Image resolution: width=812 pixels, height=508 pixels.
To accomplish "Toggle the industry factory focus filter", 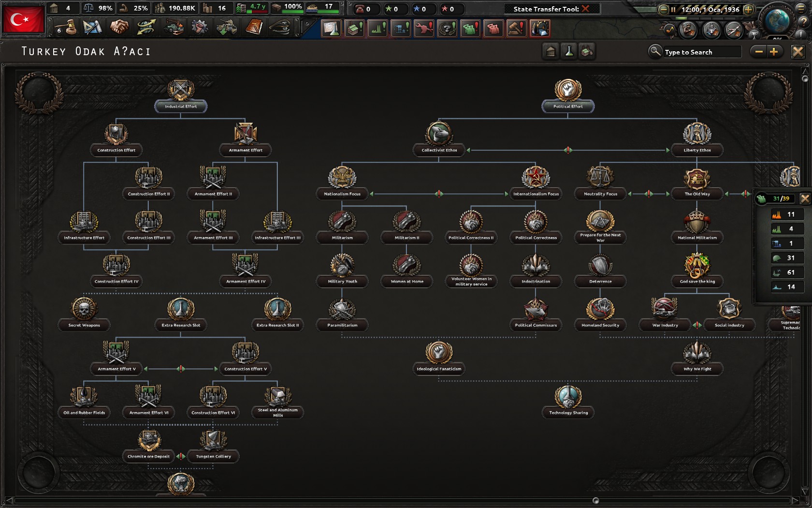I will [x=587, y=51].
